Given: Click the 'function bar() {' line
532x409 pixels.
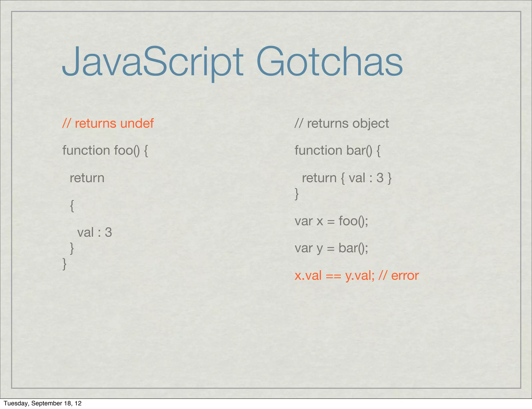Looking at the screenshot, I should coord(337,151).
